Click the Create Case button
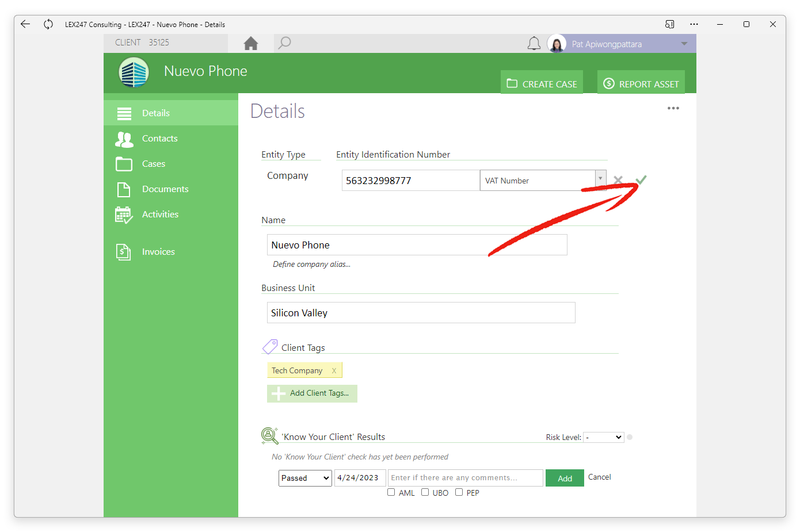Viewport: 800px width, 532px height. pos(542,82)
